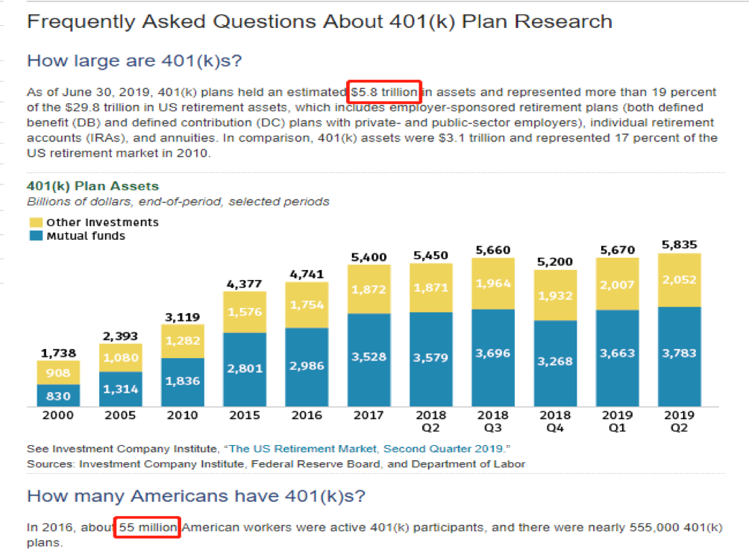Image resolution: width=749 pixels, height=560 pixels.
Task: Select the blue 1,314 bar segment for 2005
Action: point(121,389)
